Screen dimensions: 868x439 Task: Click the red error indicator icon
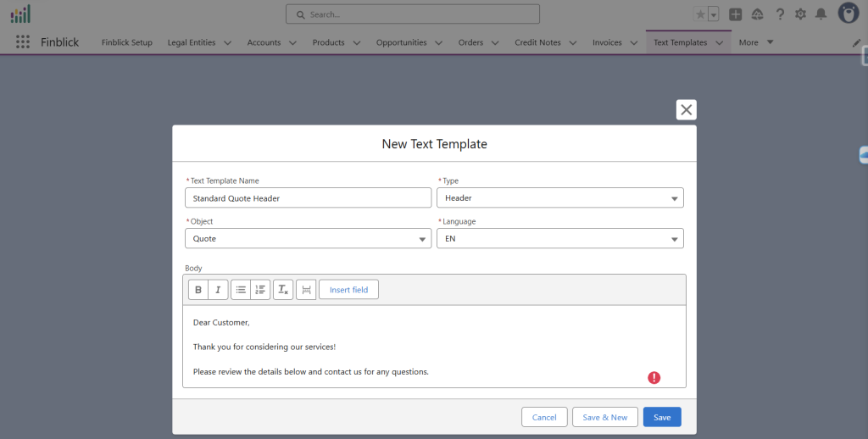pyautogui.click(x=654, y=378)
